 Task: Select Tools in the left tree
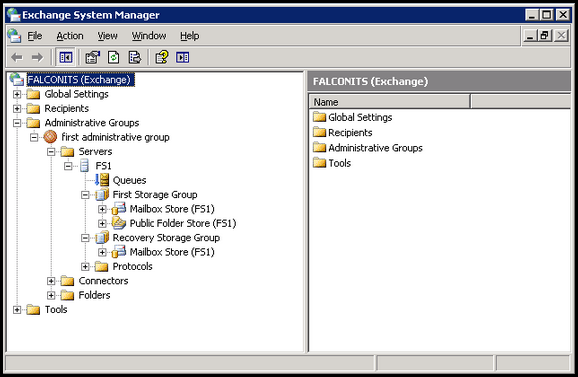pos(56,310)
